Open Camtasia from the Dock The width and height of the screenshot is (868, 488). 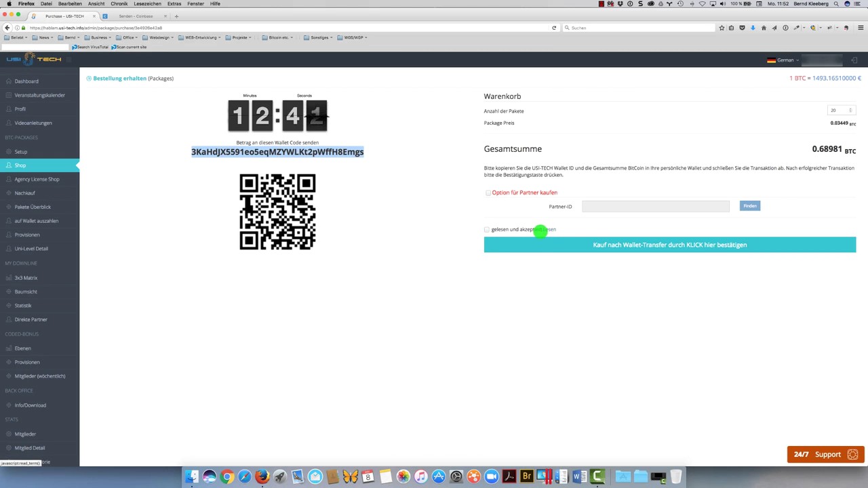[597, 476]
